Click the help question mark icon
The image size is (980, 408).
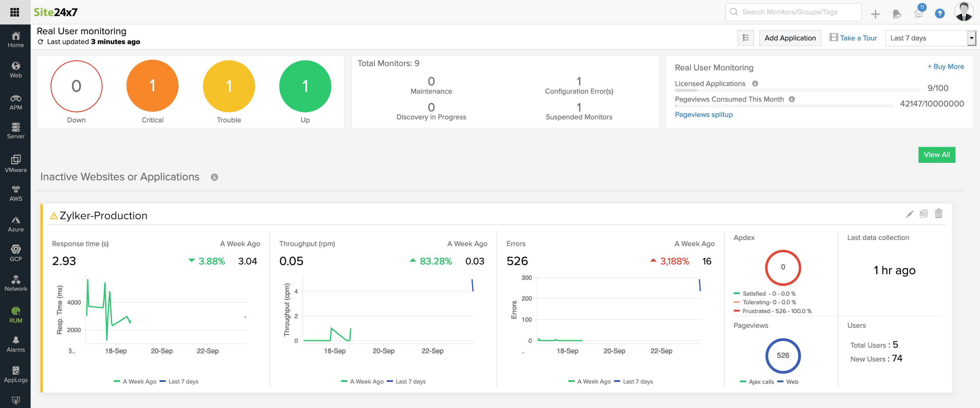(x=939, y=14)
